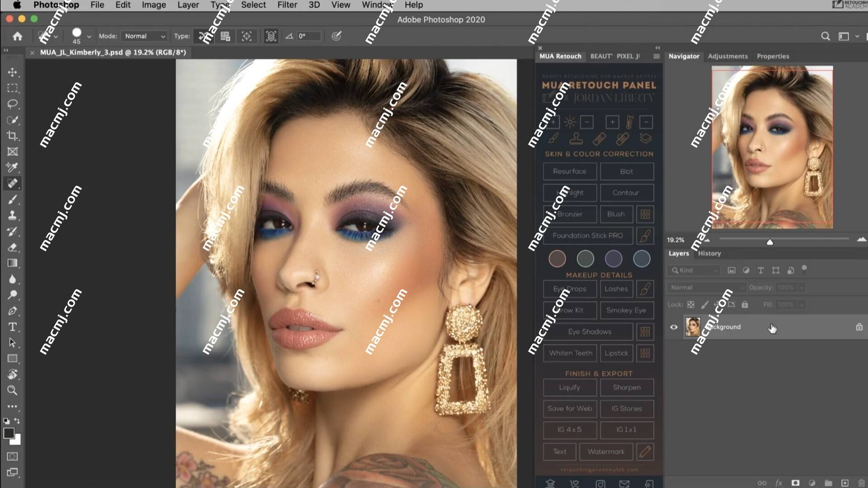The width and height of the screenshot is (868, 488).
Task: Drag the Navigator zoom slider
Action: click(769, 241)
